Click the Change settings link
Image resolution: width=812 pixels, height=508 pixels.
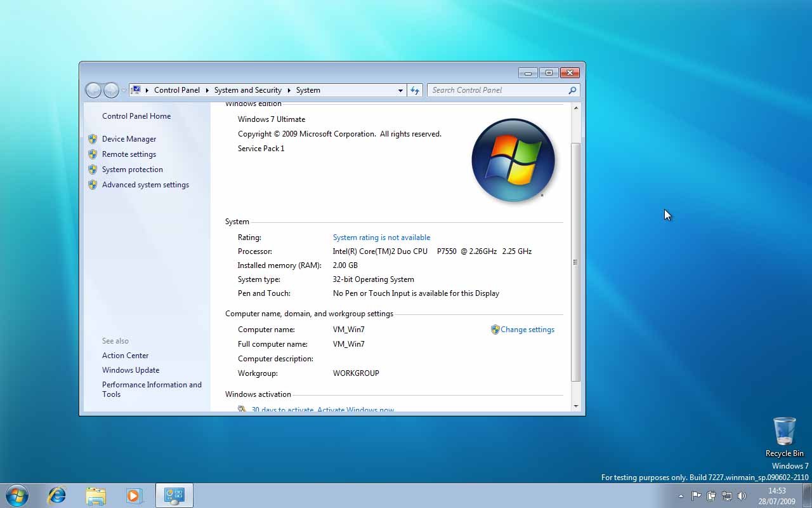pyautogui.click(x=527, y=330)
